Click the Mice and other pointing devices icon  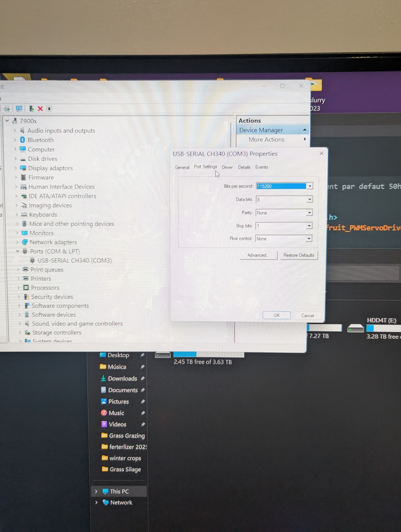click(x=24, y=224)
